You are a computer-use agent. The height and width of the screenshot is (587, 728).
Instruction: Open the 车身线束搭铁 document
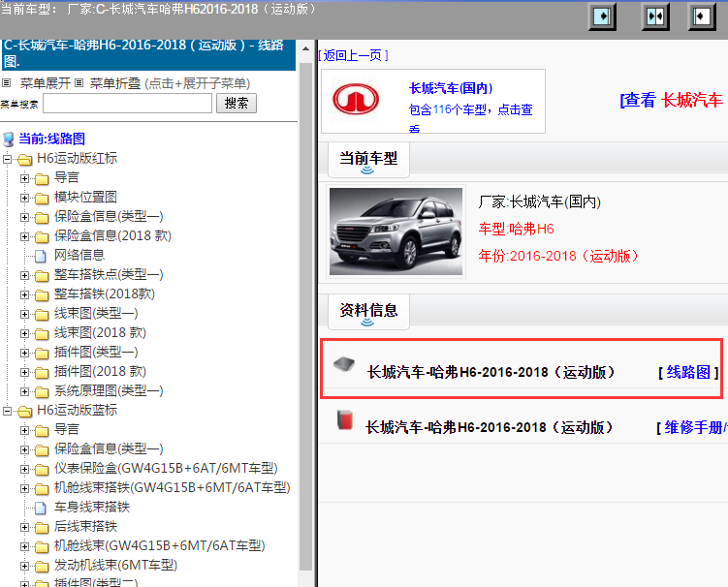tap(92, 508)
